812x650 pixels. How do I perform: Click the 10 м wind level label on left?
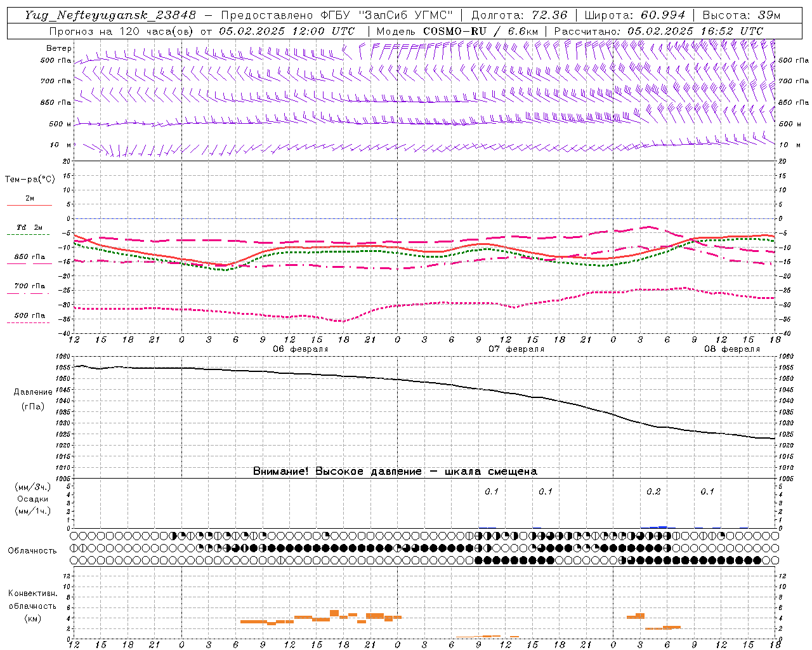point(62,145)
